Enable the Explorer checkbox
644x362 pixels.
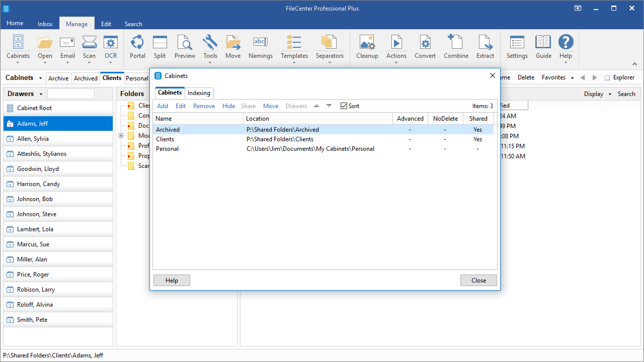(x=607, y=78)
